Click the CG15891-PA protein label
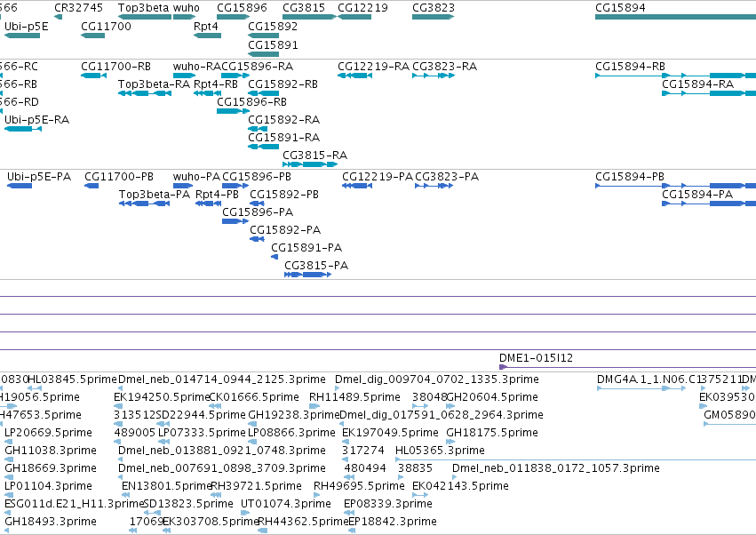The image size is (756, 535). [306, 248]
